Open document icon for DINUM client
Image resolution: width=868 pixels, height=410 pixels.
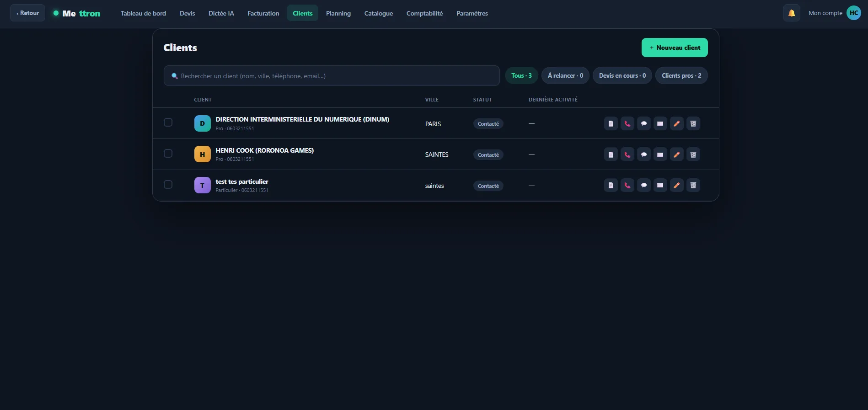point(611,123)
